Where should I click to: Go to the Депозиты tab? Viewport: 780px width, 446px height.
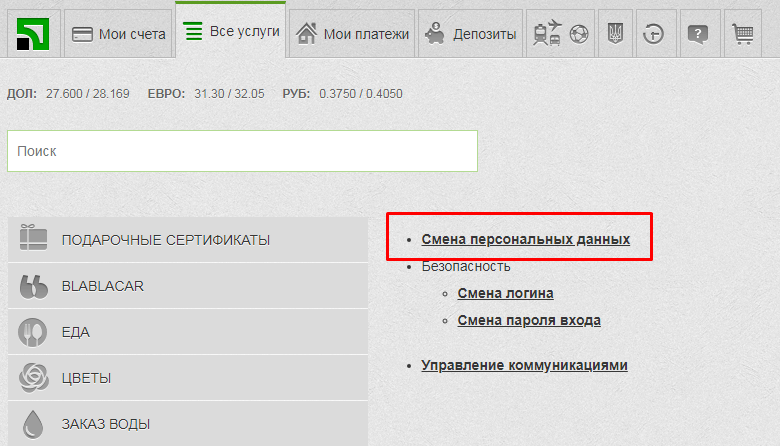pos(470,34)
